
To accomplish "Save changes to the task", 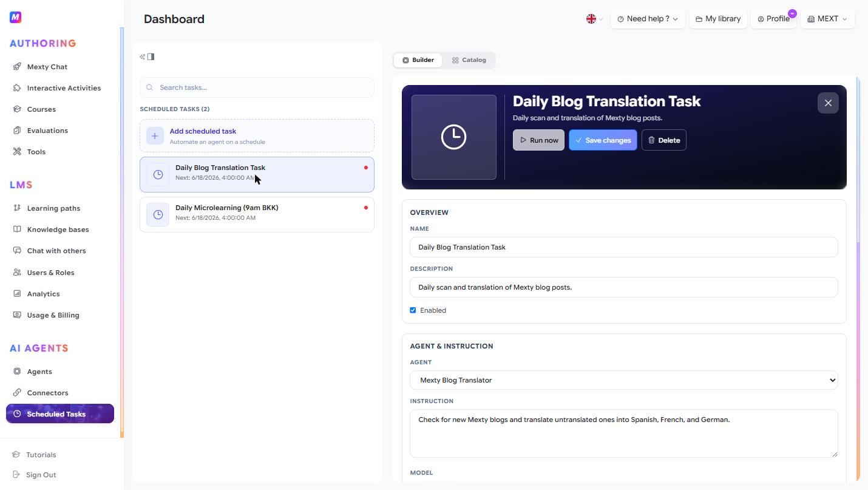I will click(603, 140).
